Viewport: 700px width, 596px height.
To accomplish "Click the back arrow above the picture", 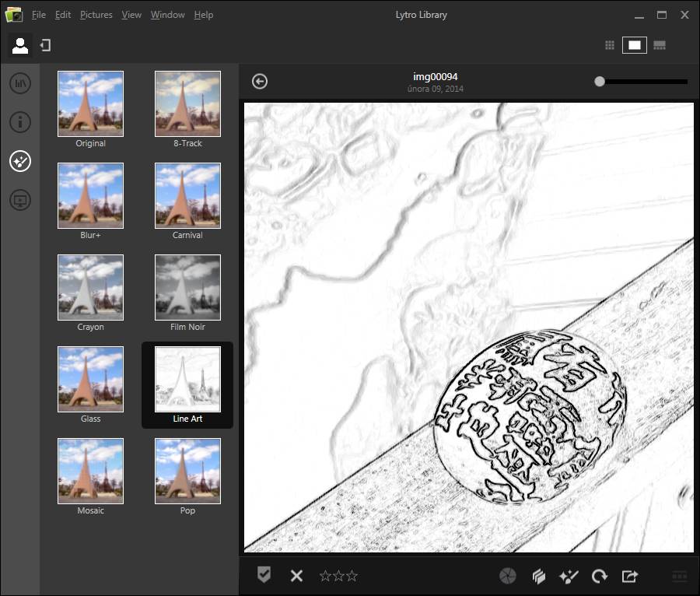I will [x=260, y=82].
